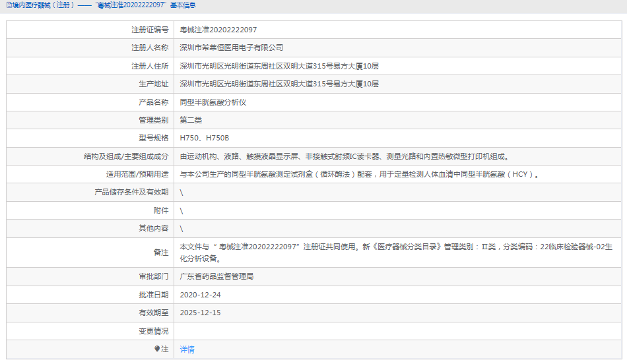
Task: Click the backslash value in 附件 row
Action: (181, 211)
